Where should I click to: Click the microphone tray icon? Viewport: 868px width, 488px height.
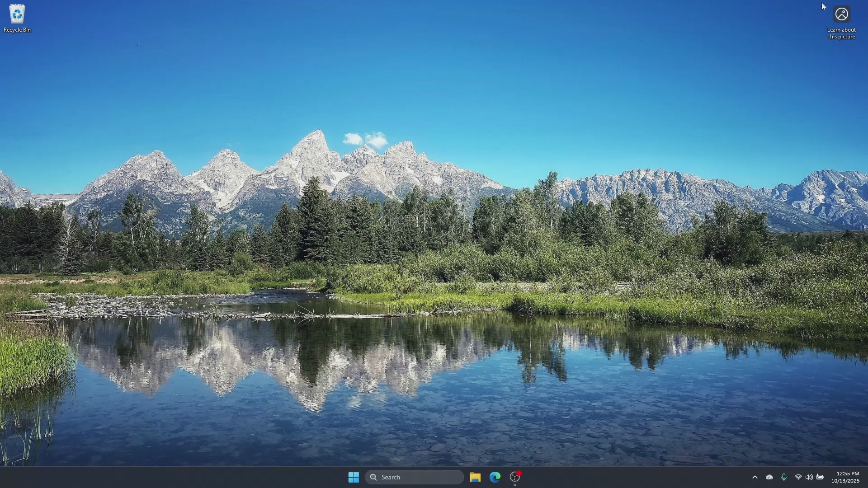pos(784,477)
